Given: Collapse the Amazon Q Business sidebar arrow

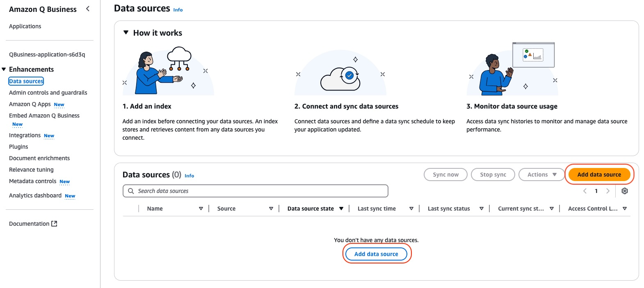Looking at the screenshot, I should 88,9.
